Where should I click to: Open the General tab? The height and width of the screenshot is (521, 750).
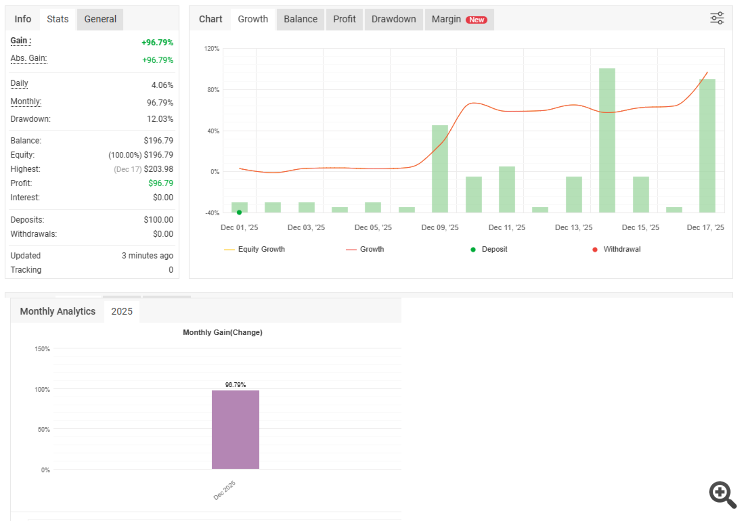[100, 19]
